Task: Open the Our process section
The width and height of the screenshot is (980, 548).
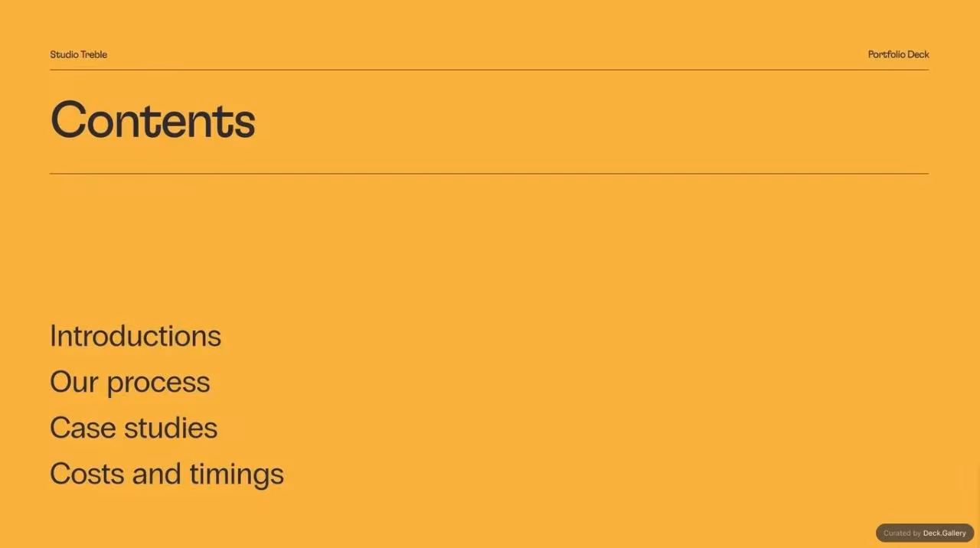Action: 130,382
